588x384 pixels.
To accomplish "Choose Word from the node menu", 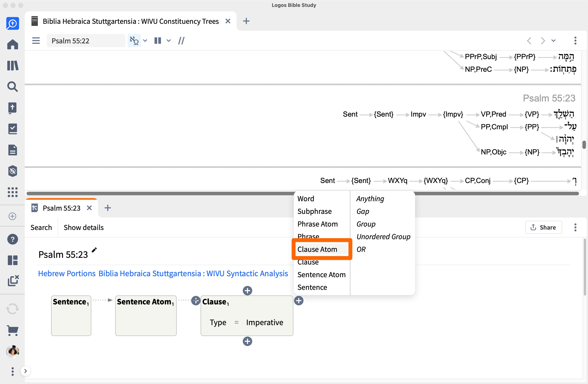I will pyautogui.click(x=306, y=199).
